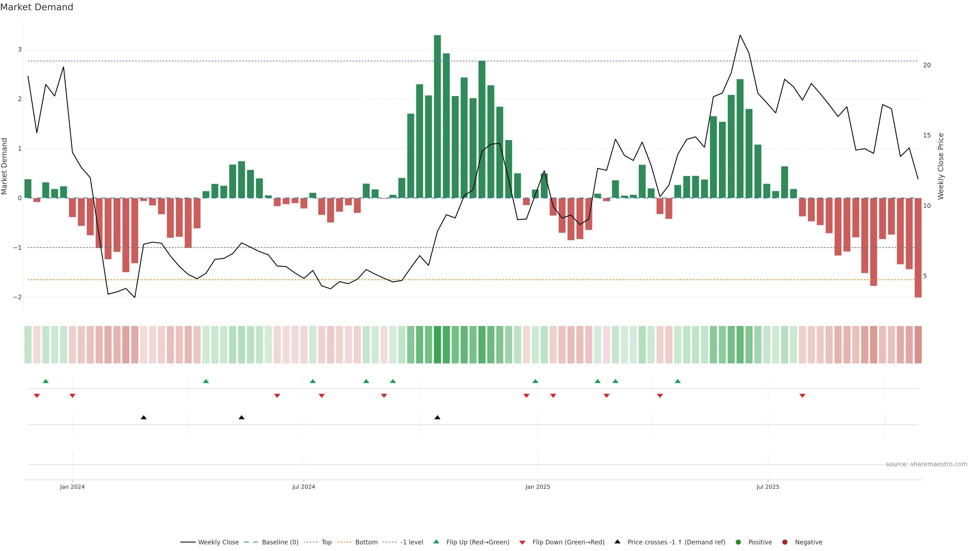This screenshot has width=980, height=551.
Task: Toggle the Weekly Close legend entry
Action: pos(218,542)
